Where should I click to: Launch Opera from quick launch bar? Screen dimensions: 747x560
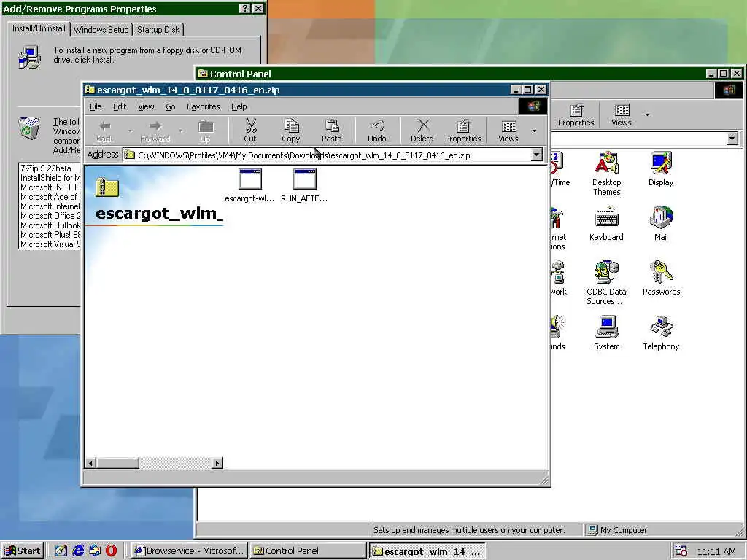[111, 551]
